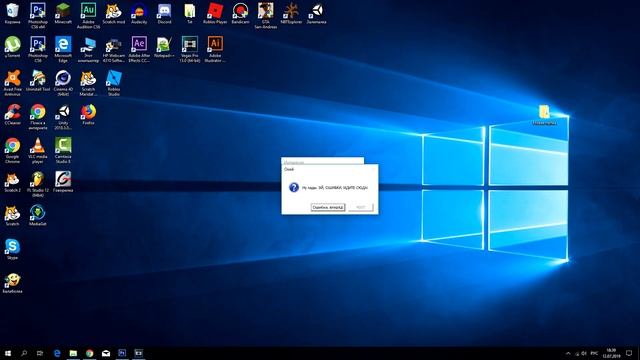Viewport: 640px width, 360px height.
Task: Launch Adobe Audition CS6 shortcut
Action: (88, 16)
